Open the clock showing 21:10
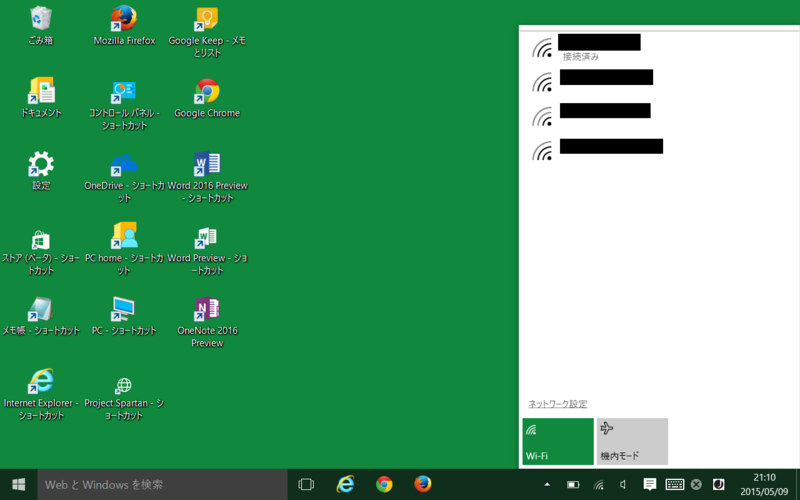Image resolution: width=800 pixels, height=500 pixels. [764, 485]
